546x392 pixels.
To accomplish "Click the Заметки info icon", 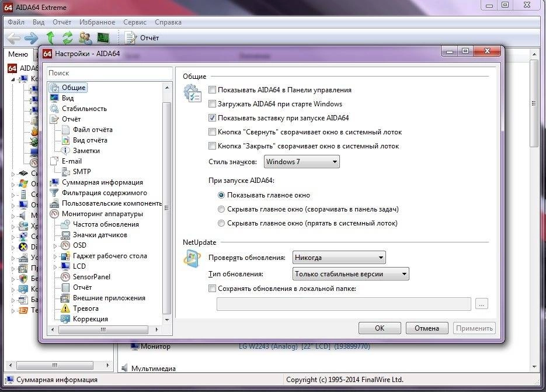I will (65, 151).
